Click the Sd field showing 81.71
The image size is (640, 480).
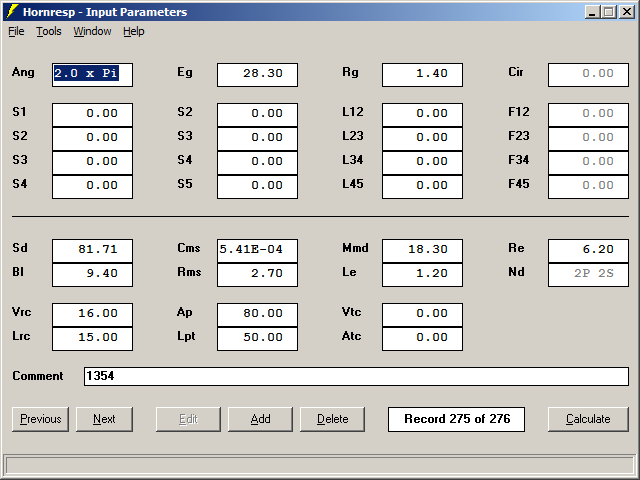tap(92, 250)
